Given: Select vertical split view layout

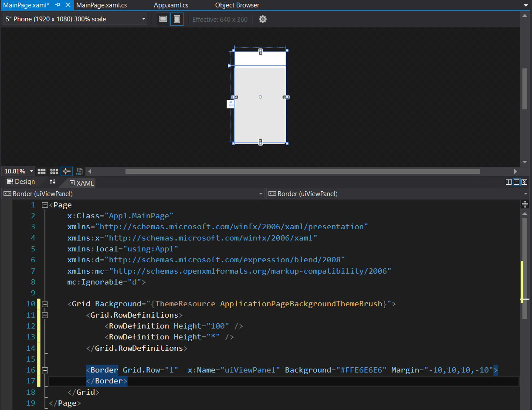Looking at the screenshot, I should tap(508, 182).
